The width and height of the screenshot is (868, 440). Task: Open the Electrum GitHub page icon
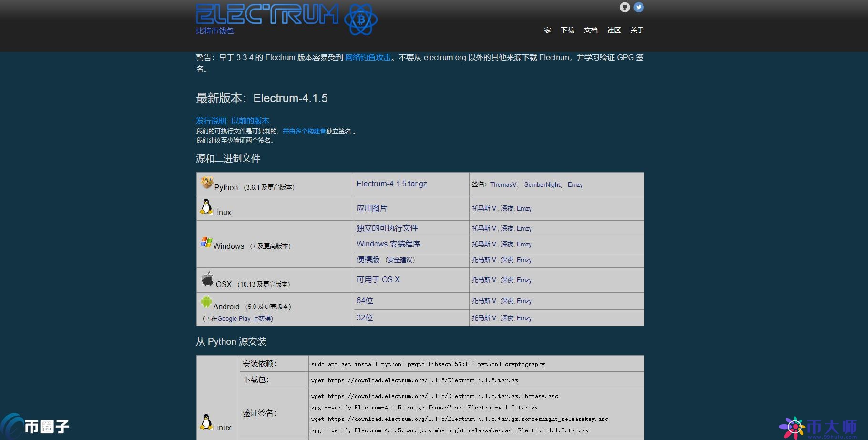pos(624,7)
